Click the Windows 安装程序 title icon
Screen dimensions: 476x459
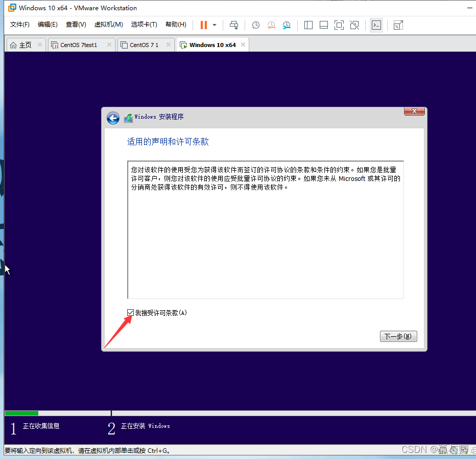[x=128, y=118]
